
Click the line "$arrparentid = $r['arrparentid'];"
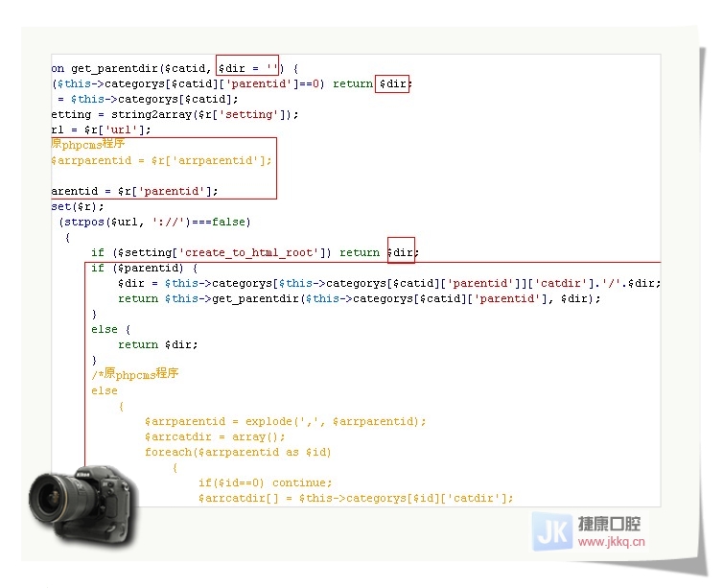(161, 160)
